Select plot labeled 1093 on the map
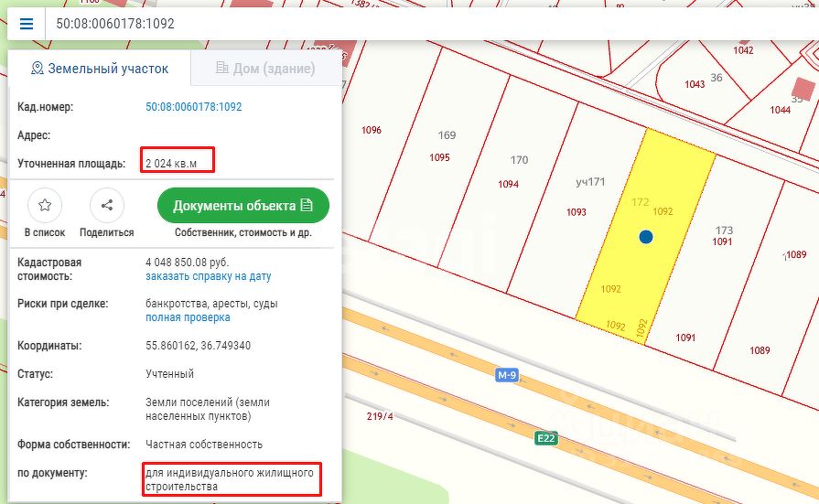819x504 pixels. pos(577,212)
